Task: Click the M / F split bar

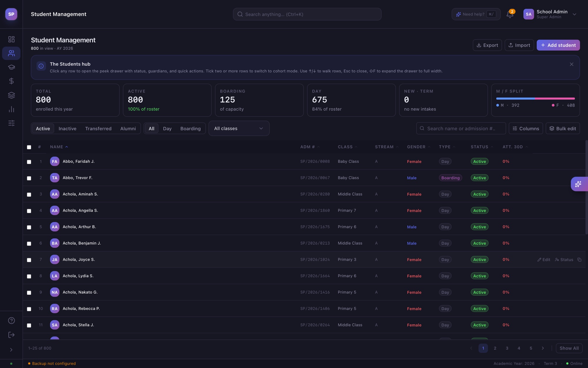Action: [535, 98]
